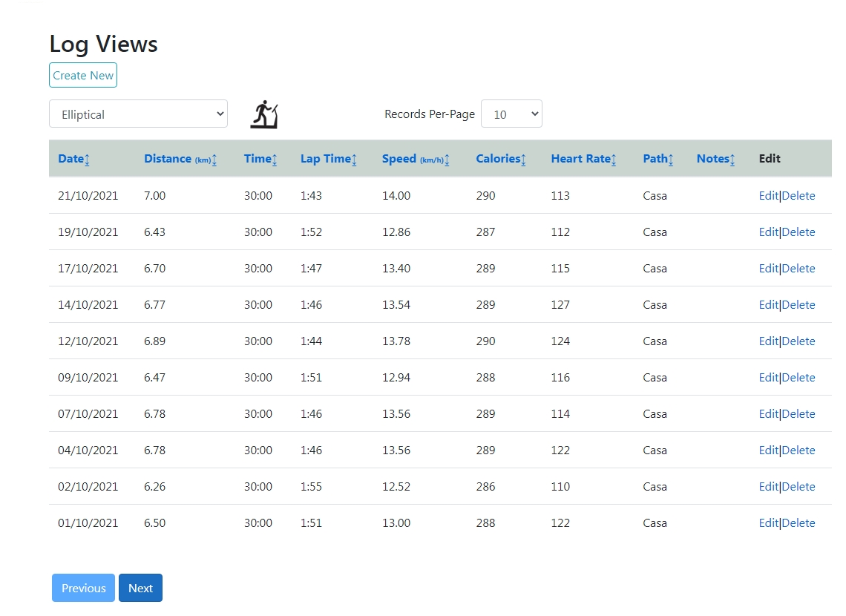846x616 pixels.
Task: Edit the 21/10/2021 log entry
Action: 768,196
